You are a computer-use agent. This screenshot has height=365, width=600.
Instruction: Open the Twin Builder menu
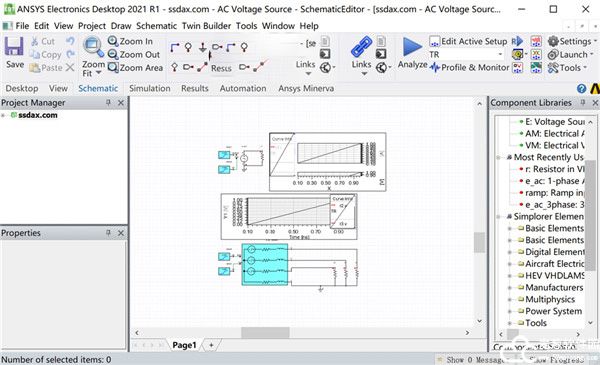pos(206,26)
